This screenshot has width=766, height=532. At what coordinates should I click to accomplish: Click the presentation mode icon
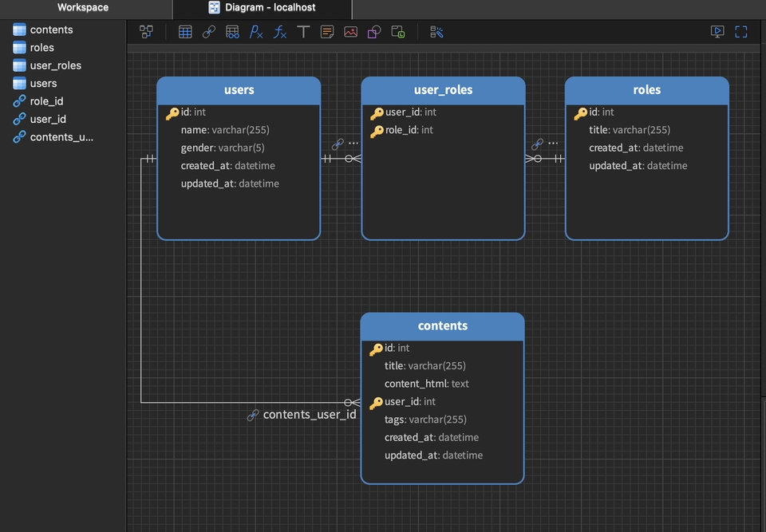coord(717,32)
